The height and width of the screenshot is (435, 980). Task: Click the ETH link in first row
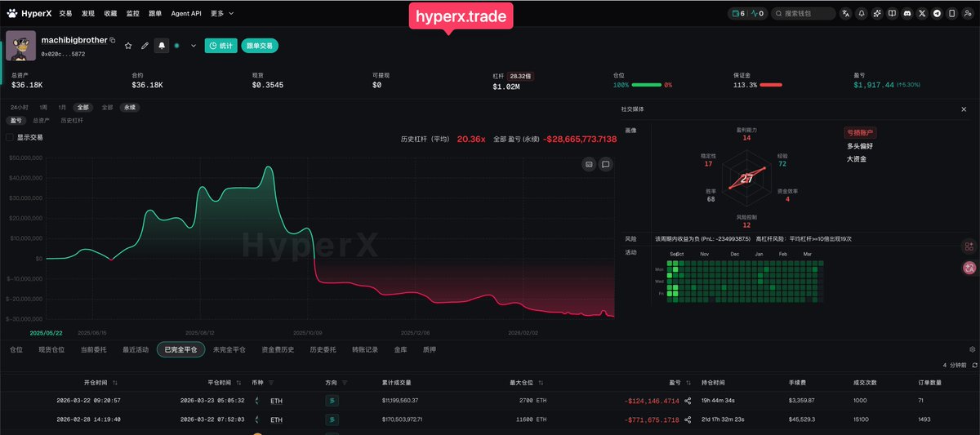277,401
